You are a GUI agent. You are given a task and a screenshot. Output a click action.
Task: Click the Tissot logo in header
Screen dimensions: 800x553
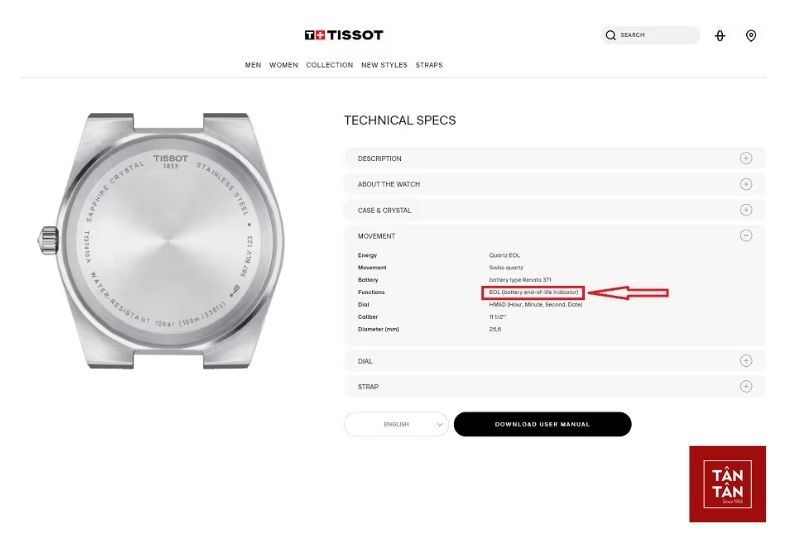[x=344, y=35]
